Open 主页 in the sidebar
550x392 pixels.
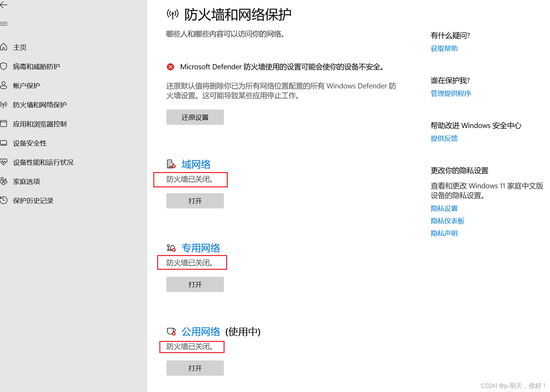(x=20, y=47)
